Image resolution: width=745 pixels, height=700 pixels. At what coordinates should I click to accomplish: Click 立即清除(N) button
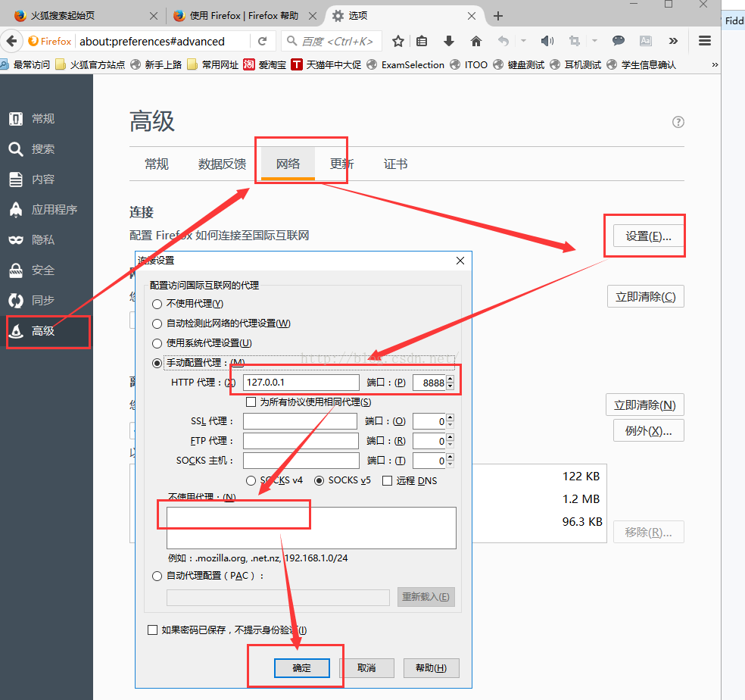(x=645, y=405)
